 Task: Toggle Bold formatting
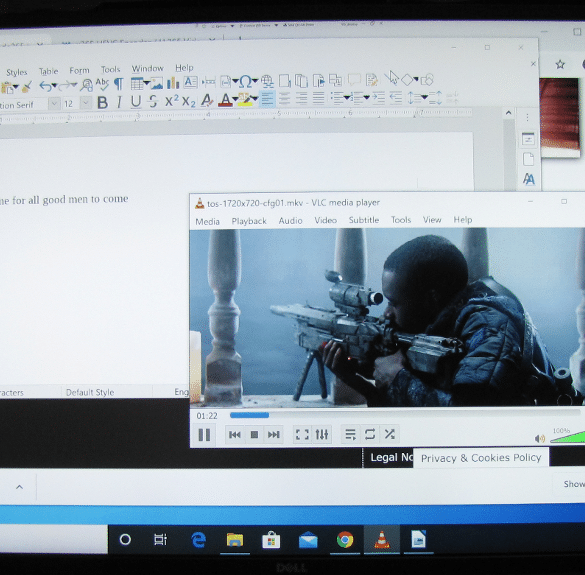click(x=102, y=102)
